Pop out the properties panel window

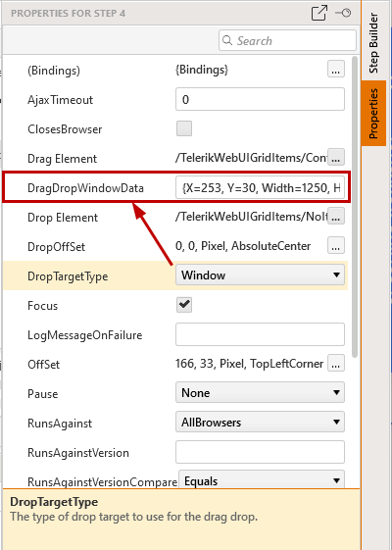pos(319,13)
